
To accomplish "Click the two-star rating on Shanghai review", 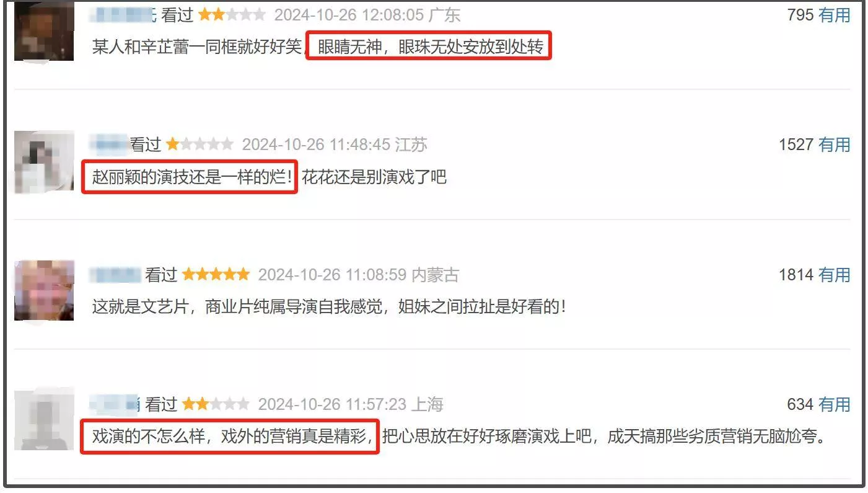I will 216,404.
